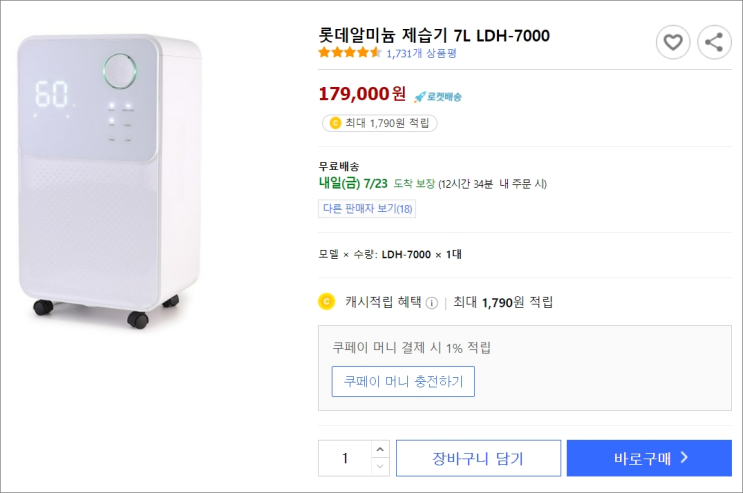Click the coin icon in 최대 1,790원 적립 badge

(x=334, y=123)
